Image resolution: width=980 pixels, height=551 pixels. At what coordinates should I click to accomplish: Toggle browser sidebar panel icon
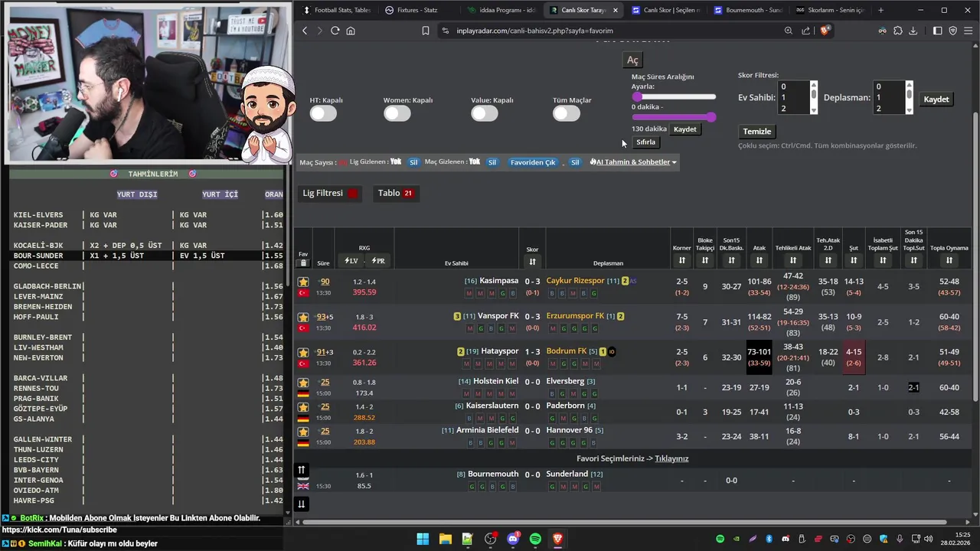click(938, 31)
